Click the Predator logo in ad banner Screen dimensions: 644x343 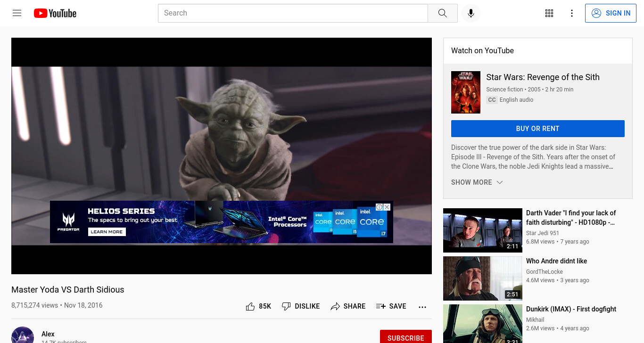tap(69, 222)
